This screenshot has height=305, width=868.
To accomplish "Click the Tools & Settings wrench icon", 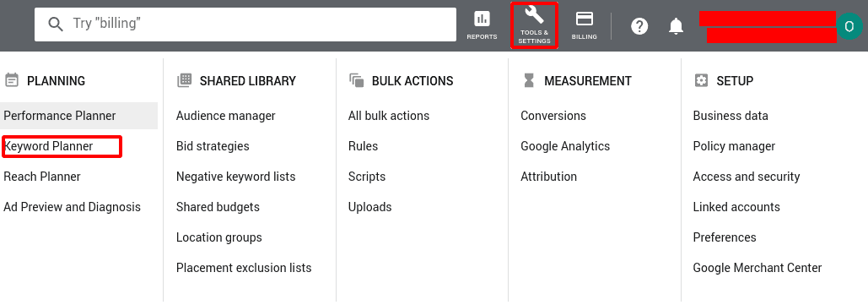I will click(x=534, y=15).
